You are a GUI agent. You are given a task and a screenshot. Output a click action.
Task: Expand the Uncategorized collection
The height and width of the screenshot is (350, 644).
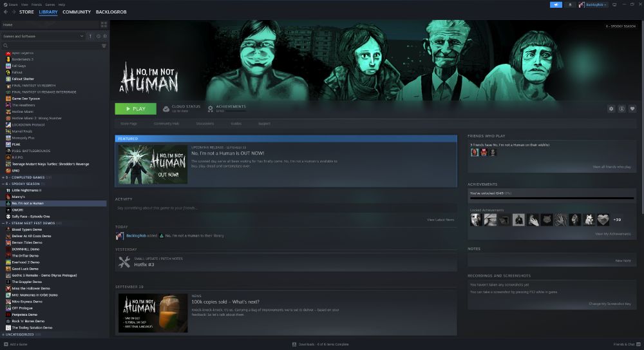[3, 335]
